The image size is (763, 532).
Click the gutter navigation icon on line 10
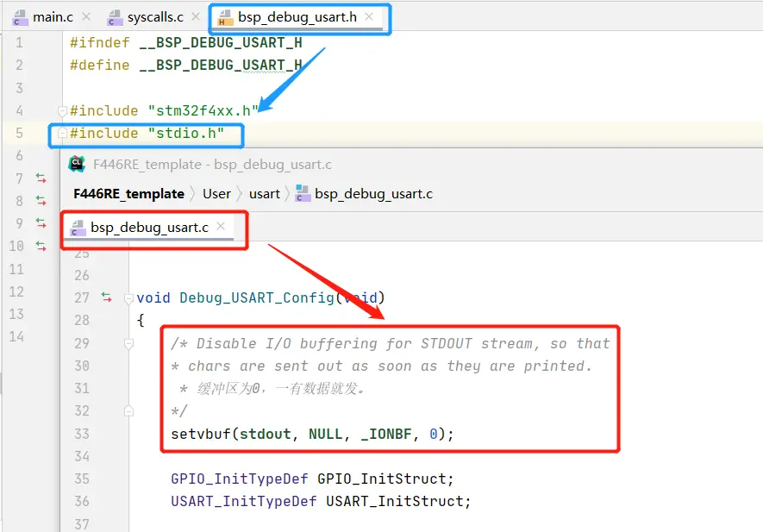pos(41,247)
